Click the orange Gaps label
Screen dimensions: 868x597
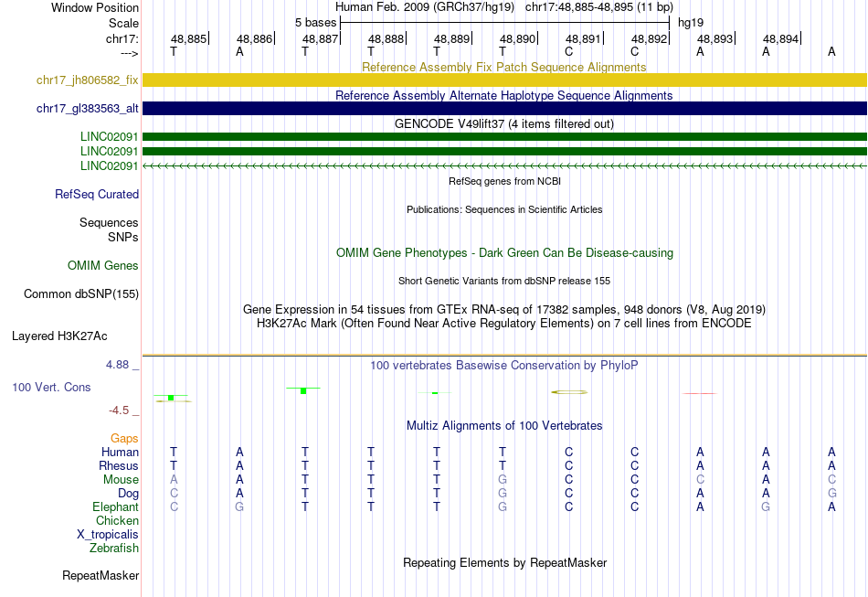click(x=124, y=439)
